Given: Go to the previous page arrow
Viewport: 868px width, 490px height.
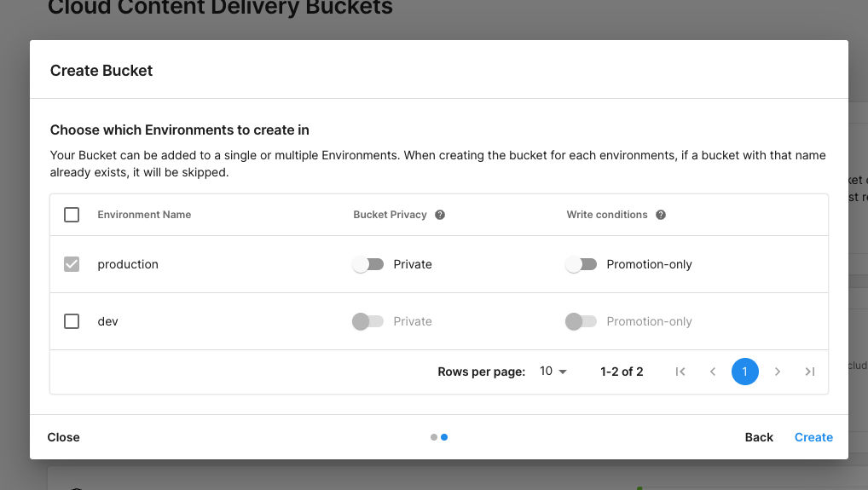Looking at the screenshot, I should click(713, 372).
